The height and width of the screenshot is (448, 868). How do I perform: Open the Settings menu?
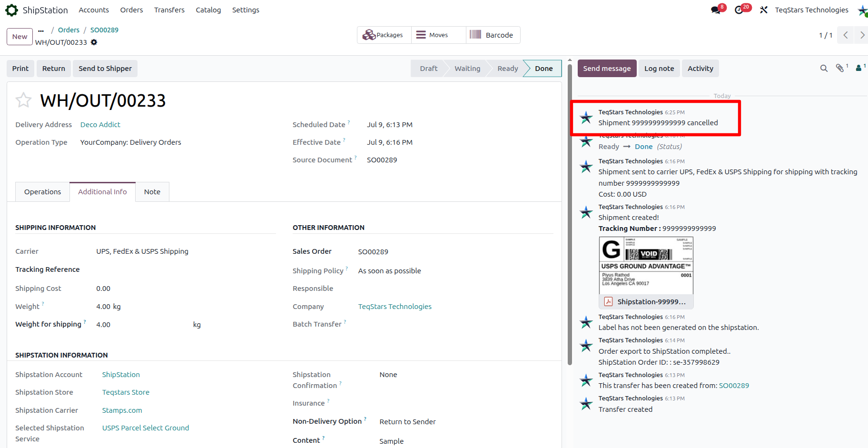246,10
